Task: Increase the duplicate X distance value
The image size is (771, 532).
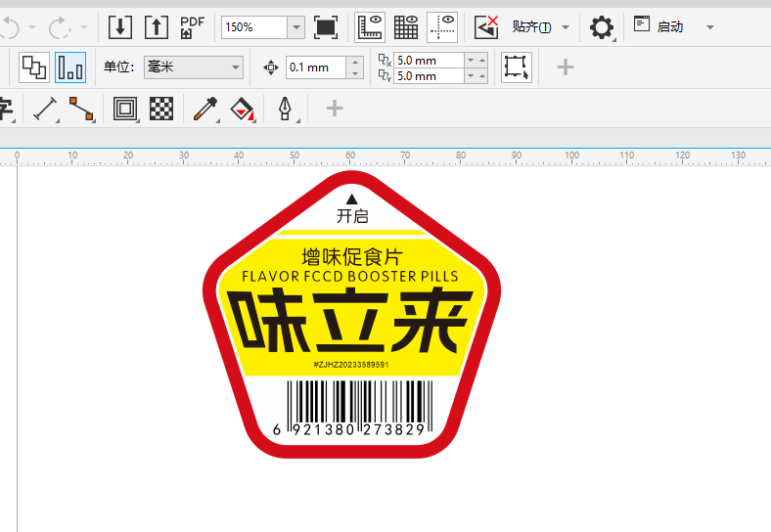Action: click(x=482, y=60)
